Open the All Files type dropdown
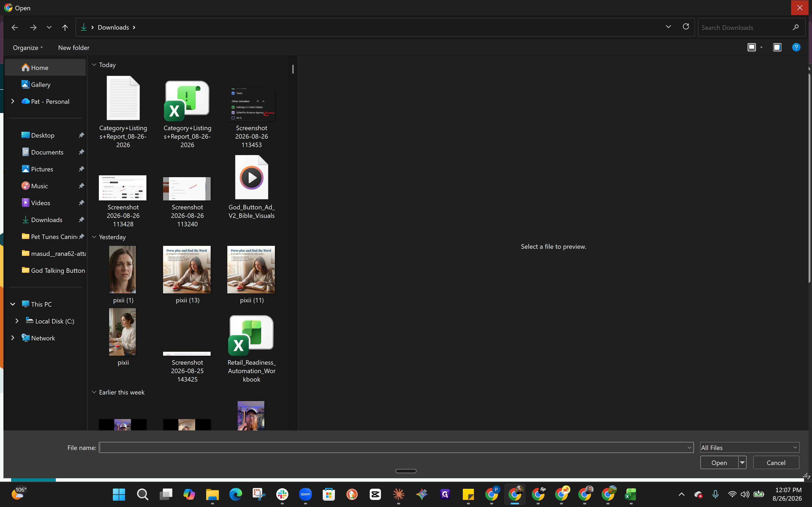 click(750, 447)
